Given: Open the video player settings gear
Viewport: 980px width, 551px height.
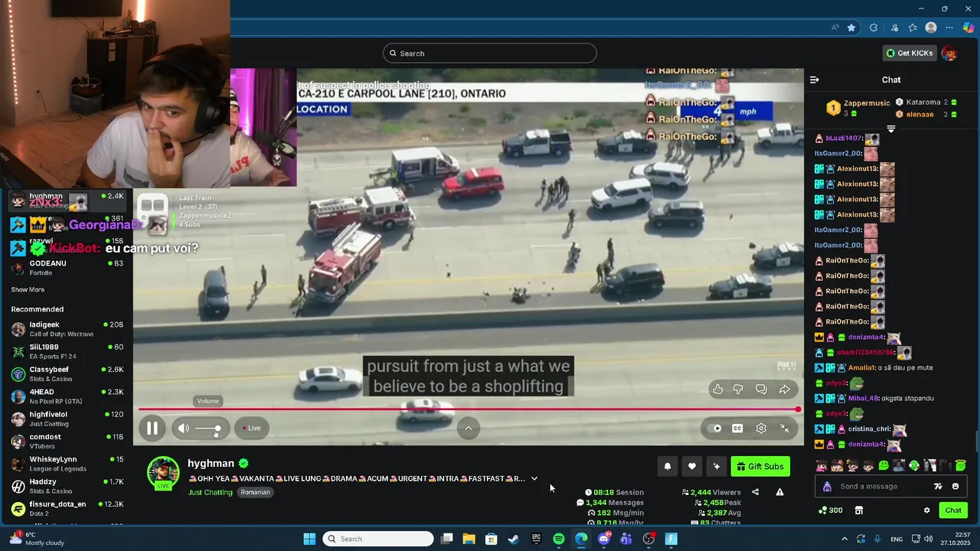Looking at the screenshot, I should click(761, 429).
